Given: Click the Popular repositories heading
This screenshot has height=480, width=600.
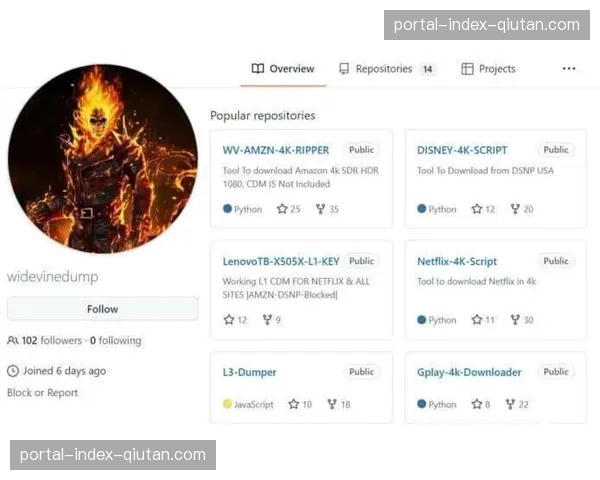Looking at the screenshot, I should (262, 116).
